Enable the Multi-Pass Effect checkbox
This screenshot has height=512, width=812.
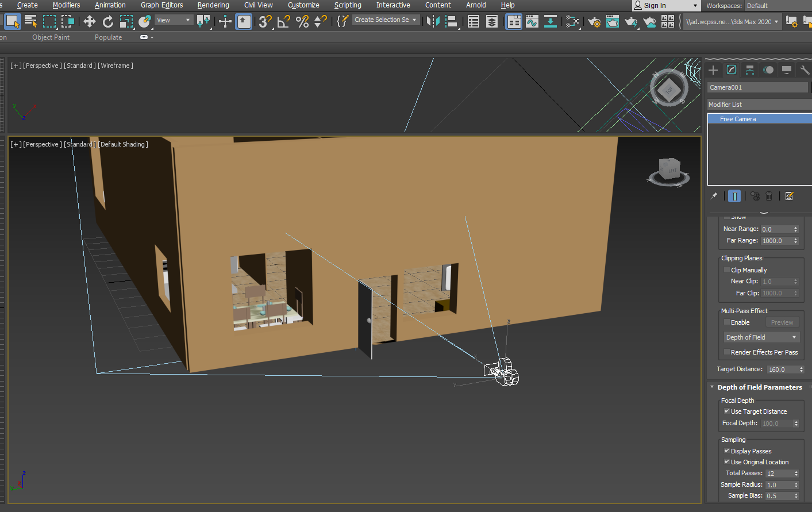click(727, 322)
